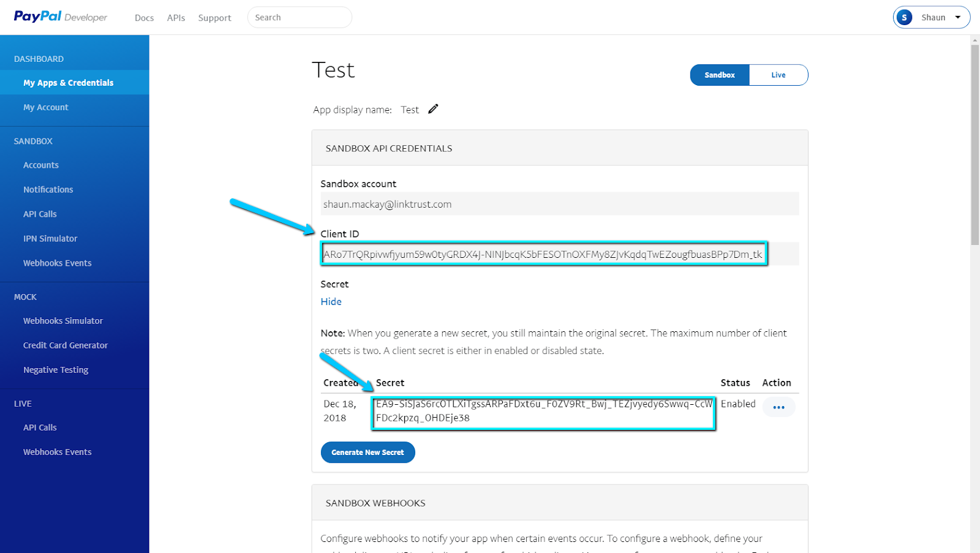The height and width of the screenshot is (553, 980).
Task: Switch to Sandbox mode
Action: pyautogui.click(x=720, y=75)
